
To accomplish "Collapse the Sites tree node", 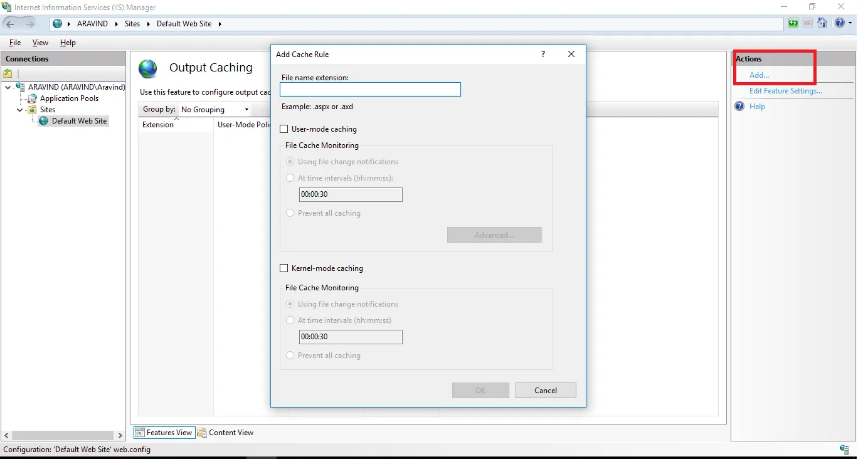I will click(19, 110).
